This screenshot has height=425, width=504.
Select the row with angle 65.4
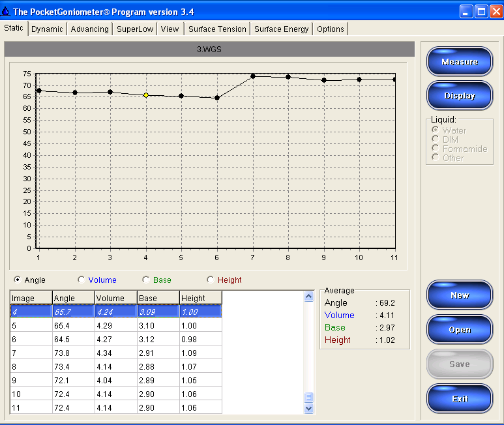116,325
